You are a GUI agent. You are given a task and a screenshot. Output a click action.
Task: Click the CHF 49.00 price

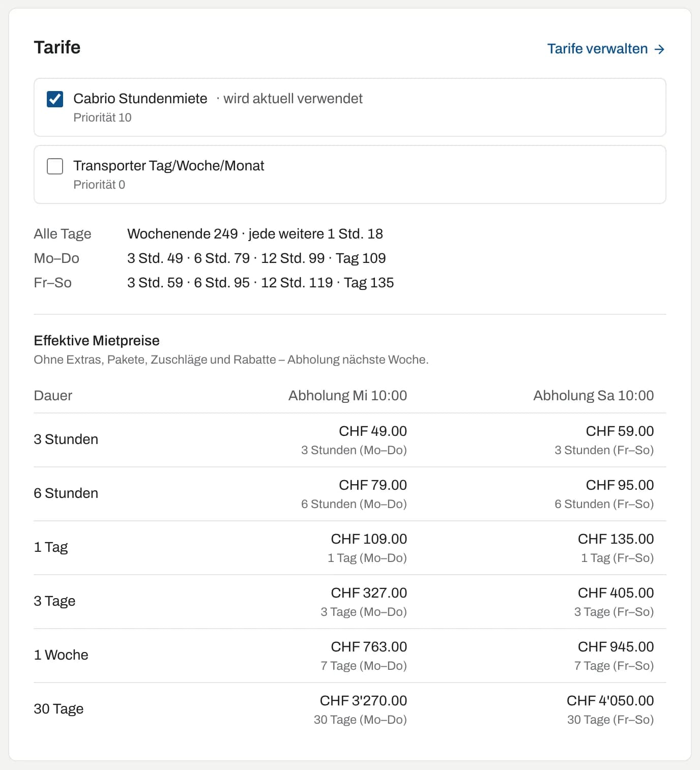click(373, 431)
